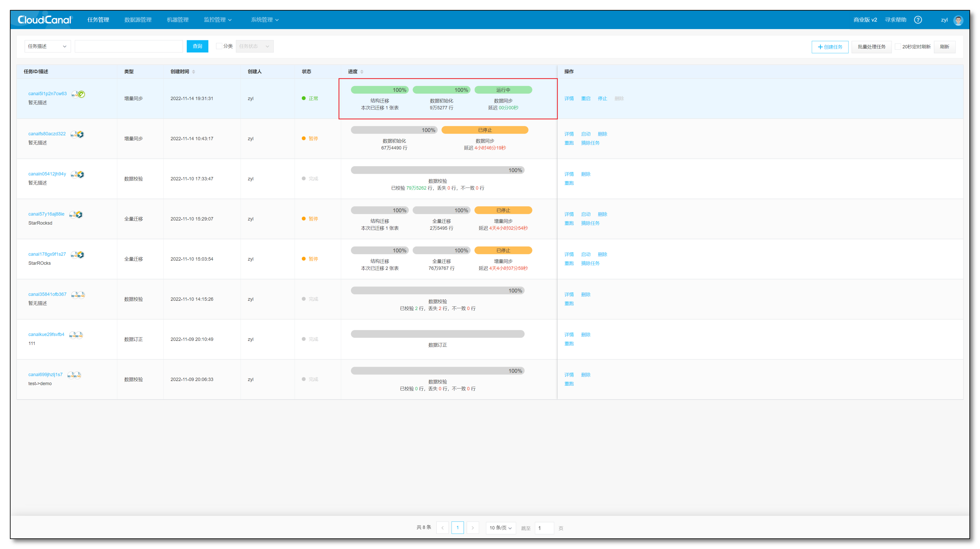The height and width of the screenshot is (549, 980).
Task: Click datasource icon beside canalfs80aczd322
Action: (x=77, y=134)
